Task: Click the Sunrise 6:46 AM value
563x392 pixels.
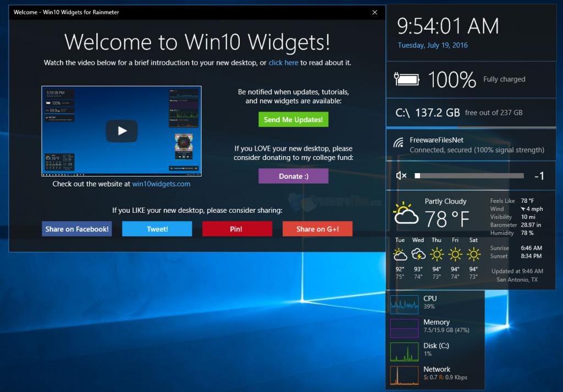Action: pos(531,248)
